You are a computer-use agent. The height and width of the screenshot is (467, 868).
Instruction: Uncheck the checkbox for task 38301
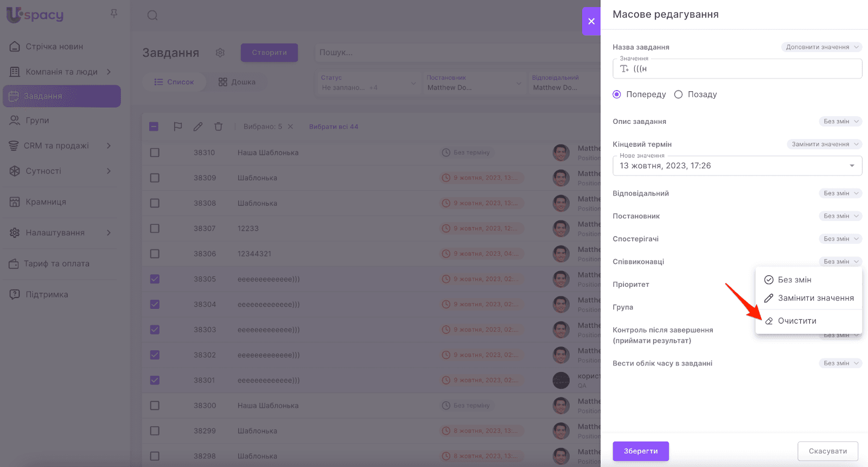(155, 380)
